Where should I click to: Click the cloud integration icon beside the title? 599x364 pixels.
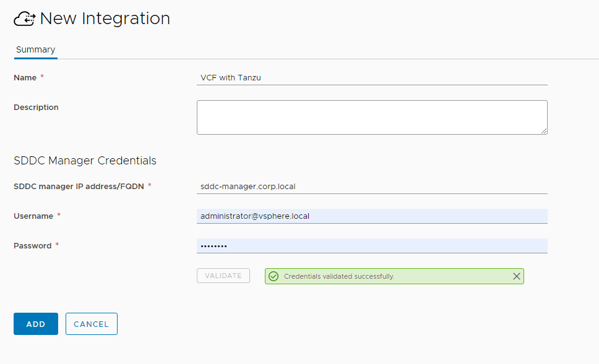click(x=25, y=19)
